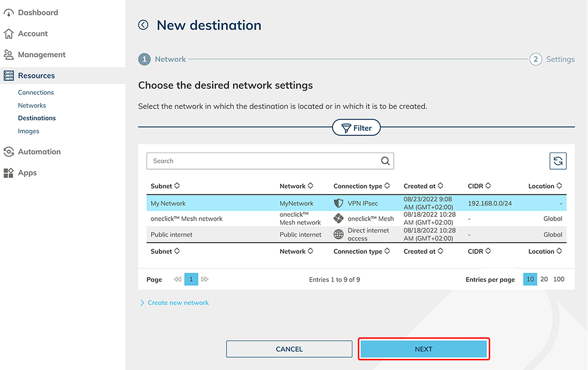Open the Filter panel
The width and height of the screenshot is (588, 370).
[356, 128]
